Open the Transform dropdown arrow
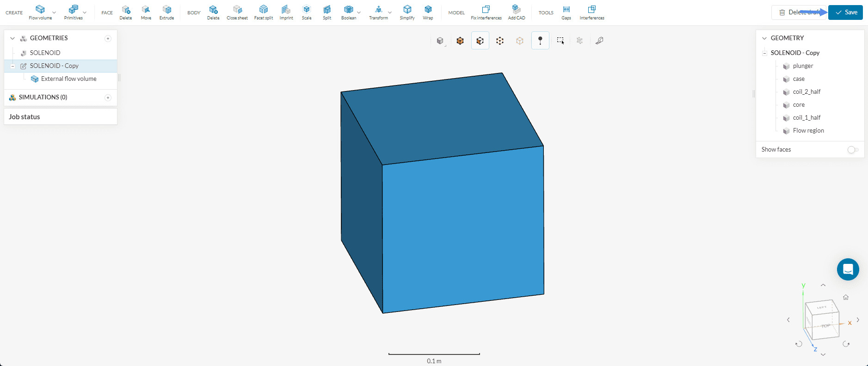 click(390, 12)
